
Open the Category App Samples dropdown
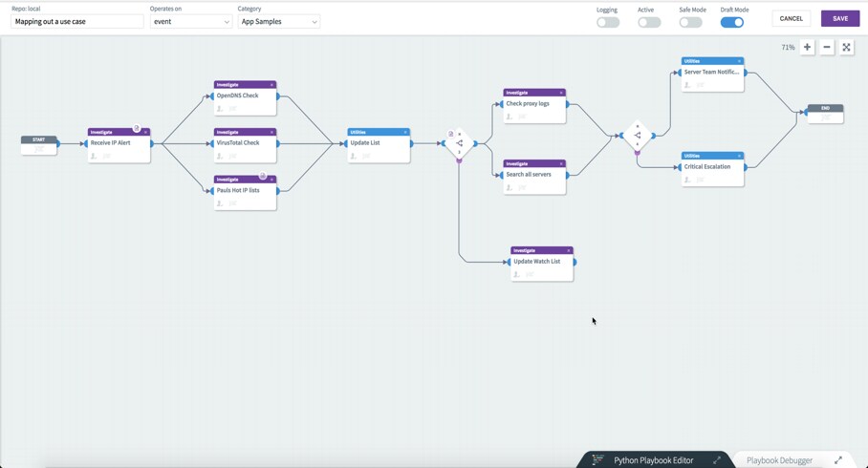(x=278, y=22)
